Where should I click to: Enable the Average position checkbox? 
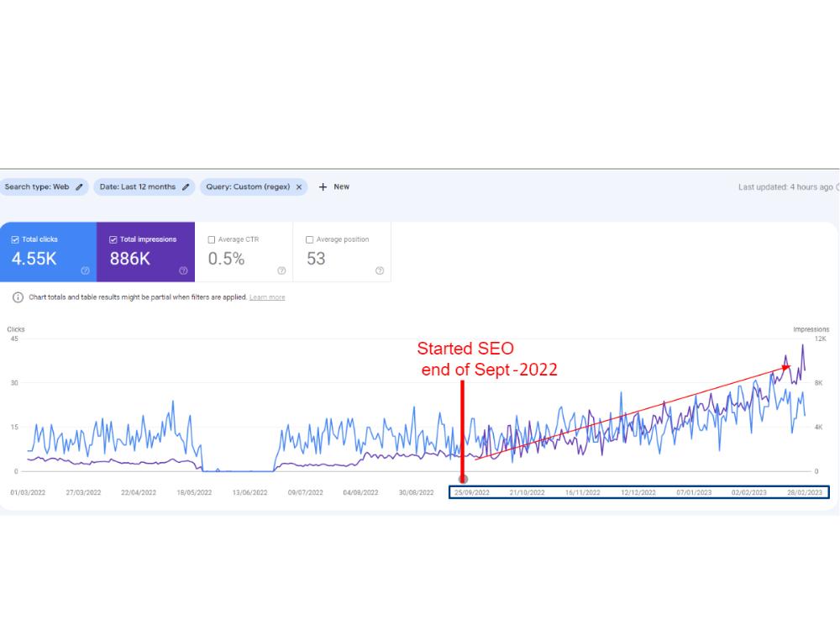(x=309, y=239)
